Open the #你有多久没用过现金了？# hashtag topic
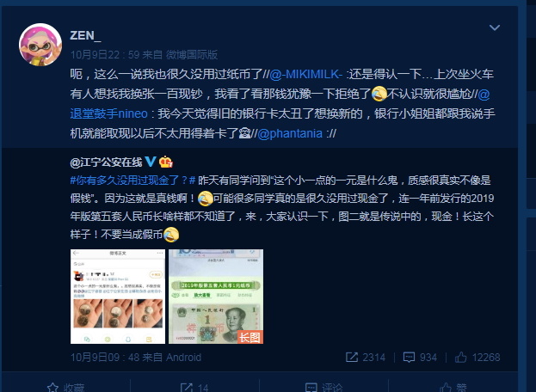Screen dimensions: 536x392 point(132,181)
